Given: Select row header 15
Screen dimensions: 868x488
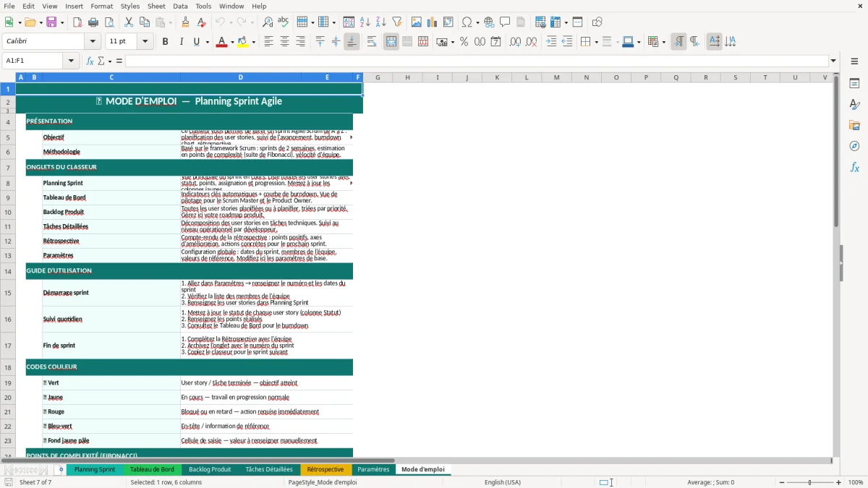Looking at the screenshot, I should pyautogui.click(x=8, y=293).
